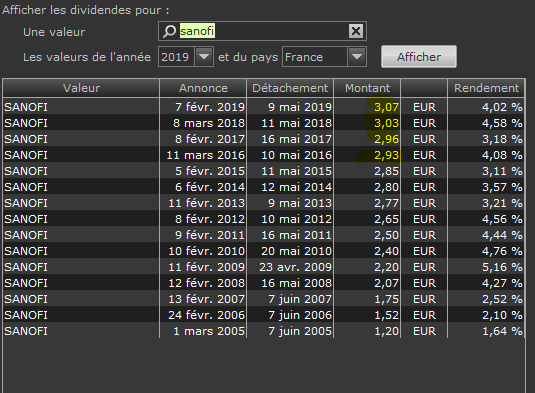Select the 7 juin 2007 detachment cell
This screenshot has height=393, width=535.
pos(290,299)
